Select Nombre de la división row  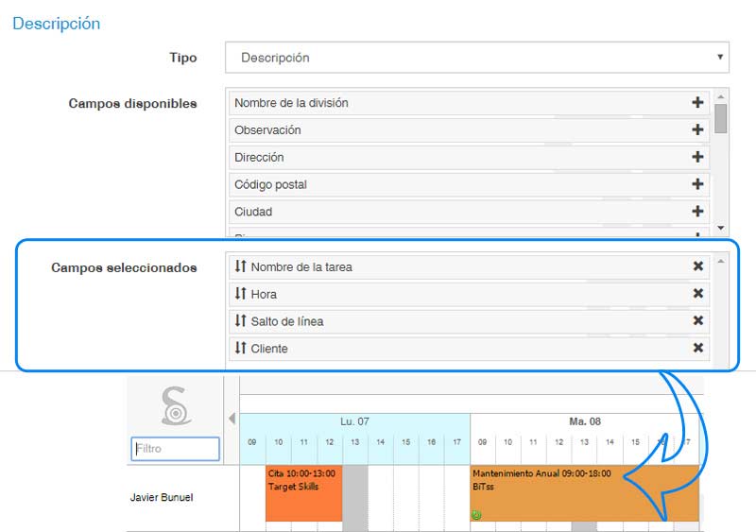[469, 103]
